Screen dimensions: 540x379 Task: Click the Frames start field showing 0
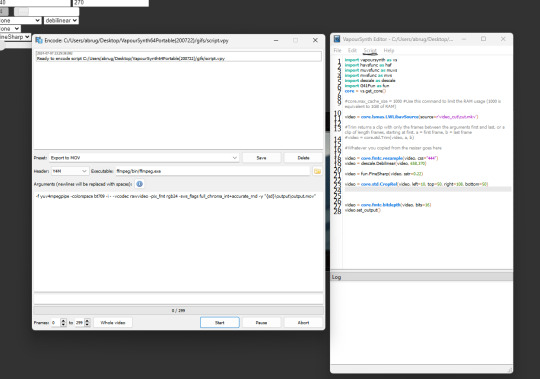pos(55,323)
